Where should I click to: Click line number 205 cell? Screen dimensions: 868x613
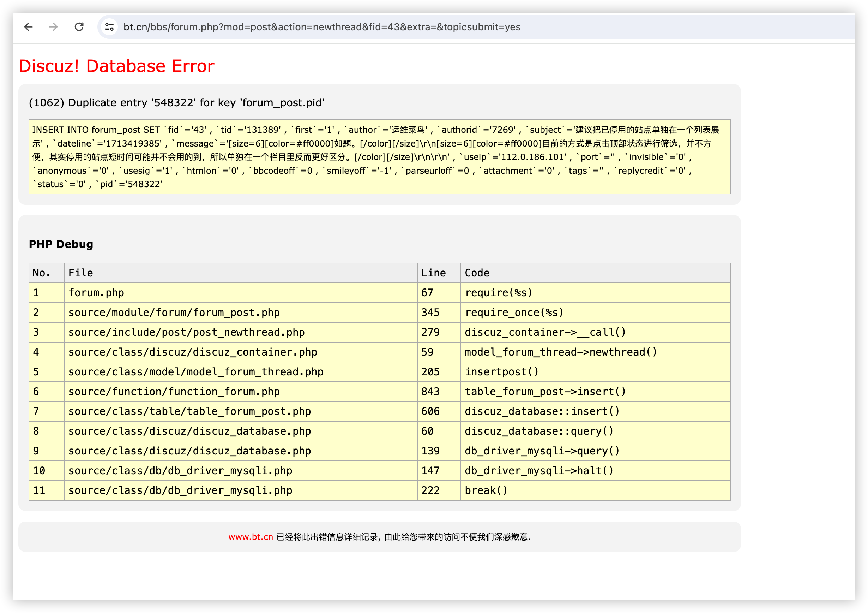point(439,372)
